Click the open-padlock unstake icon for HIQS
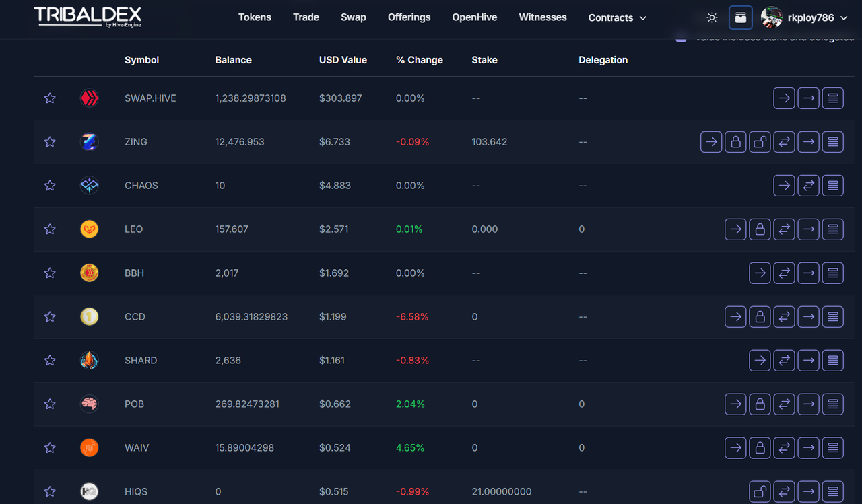 click(x=760, y=492)
